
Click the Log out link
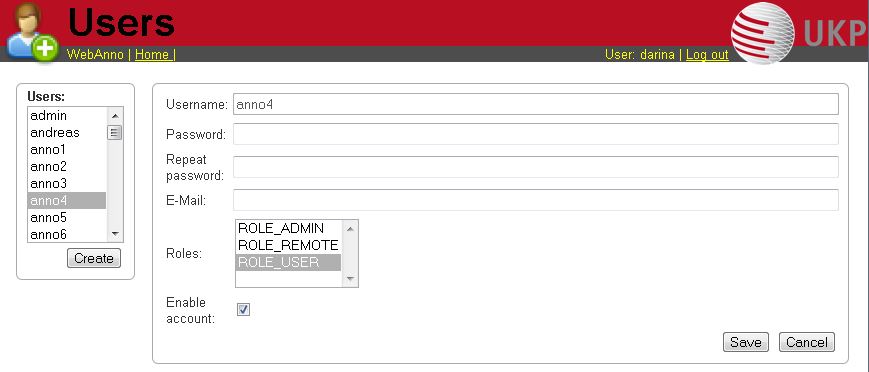click(707, 54)
